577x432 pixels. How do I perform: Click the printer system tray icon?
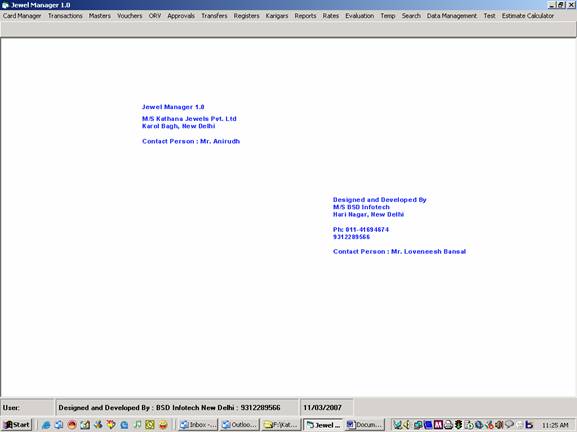pos(448,425)
